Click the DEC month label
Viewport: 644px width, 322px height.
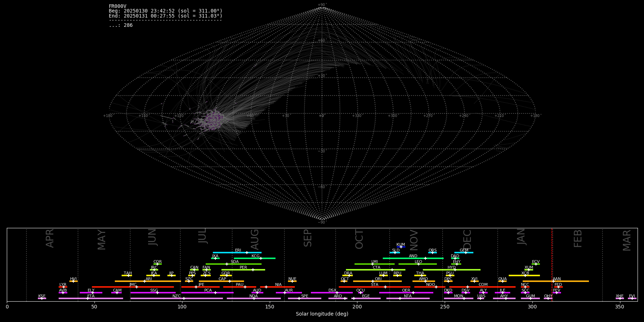(467, 239)
